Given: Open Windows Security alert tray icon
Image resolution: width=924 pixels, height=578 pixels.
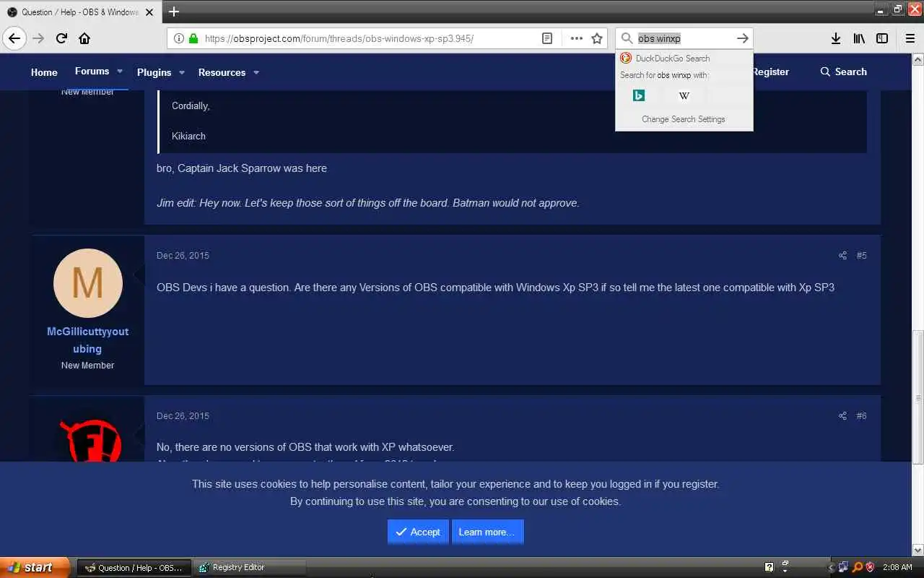Looking at the screenshot, I should pos(870,567).
